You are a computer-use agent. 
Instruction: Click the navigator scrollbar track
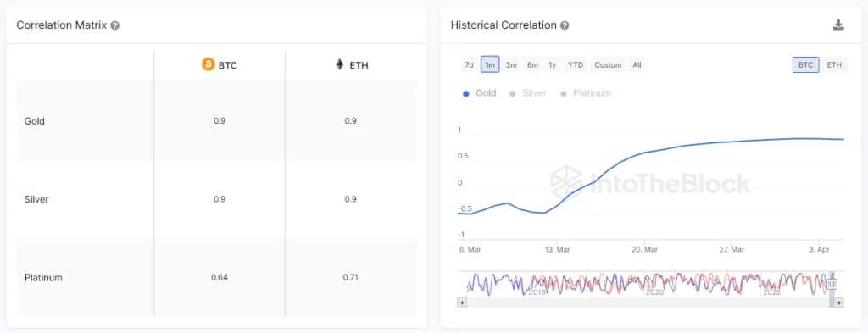(x=648, y=302)
